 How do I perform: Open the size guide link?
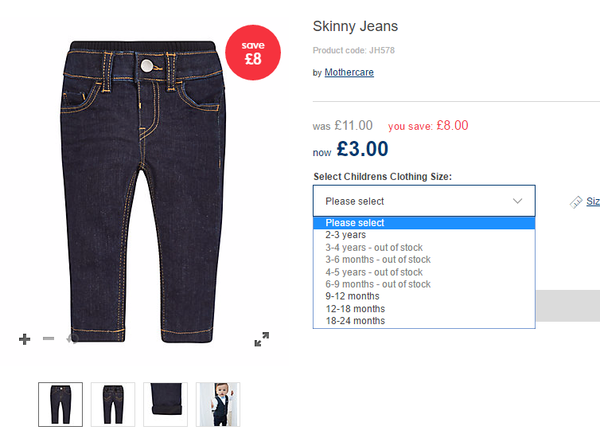click(x=593, y=201)
